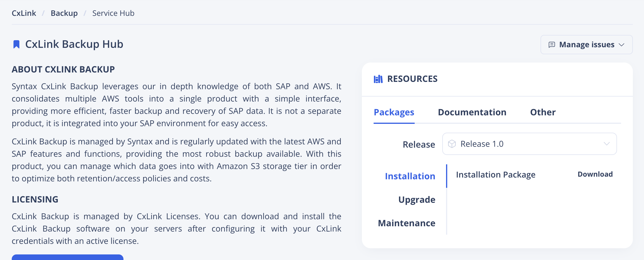Select the Installation category in Resources
The height and width of the screenshot is (260, 644).
click(410, 176)
